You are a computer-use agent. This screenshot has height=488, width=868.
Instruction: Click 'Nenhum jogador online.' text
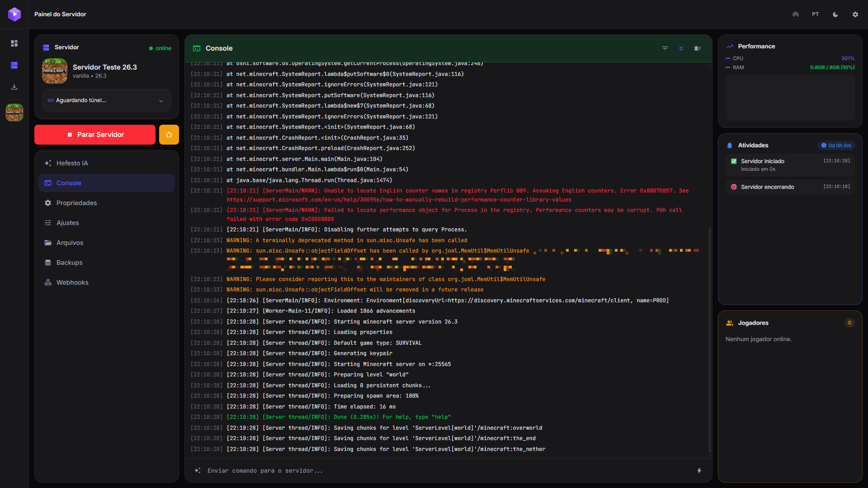tap(759, 339)
